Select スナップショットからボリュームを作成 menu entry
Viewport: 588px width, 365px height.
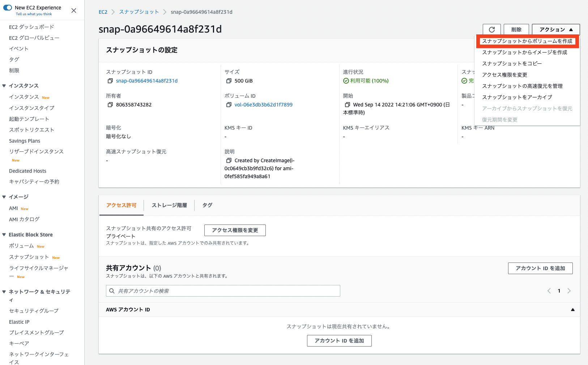[527, 41]
